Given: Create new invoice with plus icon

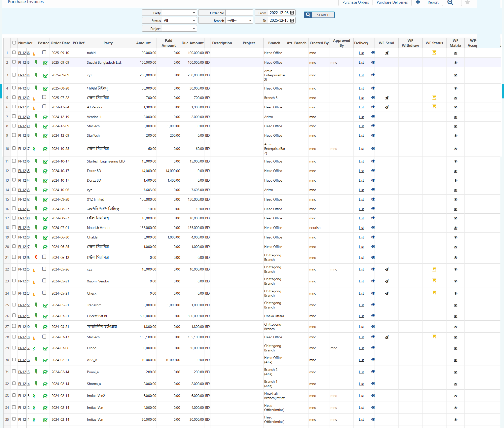Looking at the screenshot, I should [417, 2].
